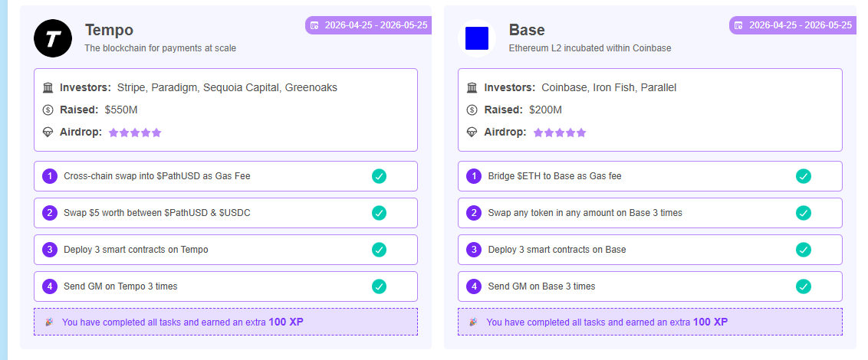Click the $200M raised amount
868x360 pixels.
pyautogui.click(x=545, y=110)
